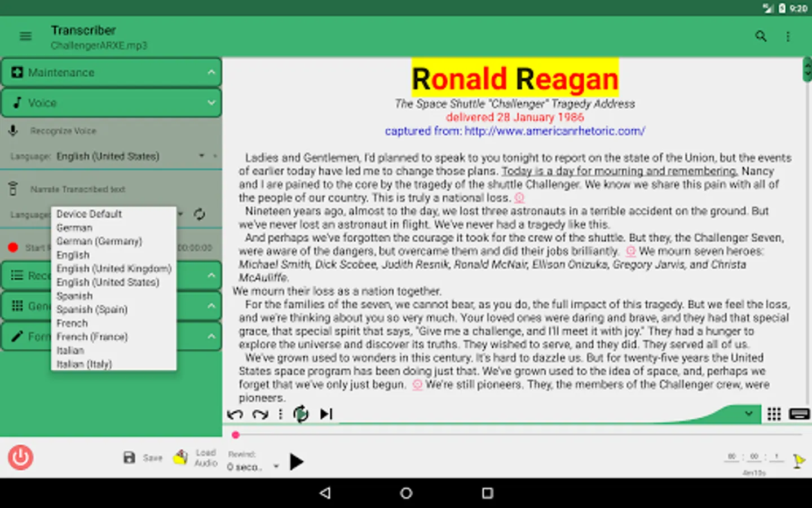This screenshot has width=812, height=508.
Task: Click the red power button
Action: 20,457
